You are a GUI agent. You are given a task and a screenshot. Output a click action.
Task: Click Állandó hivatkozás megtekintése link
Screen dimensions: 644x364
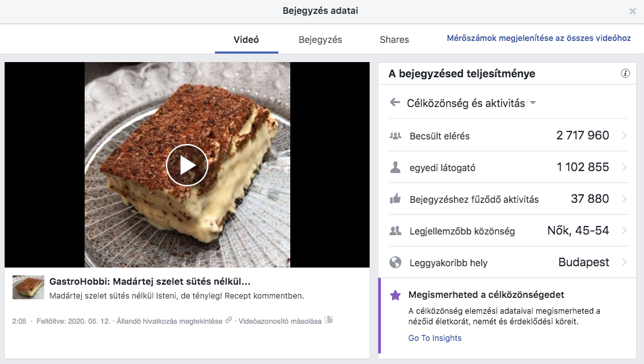point(170,321)
